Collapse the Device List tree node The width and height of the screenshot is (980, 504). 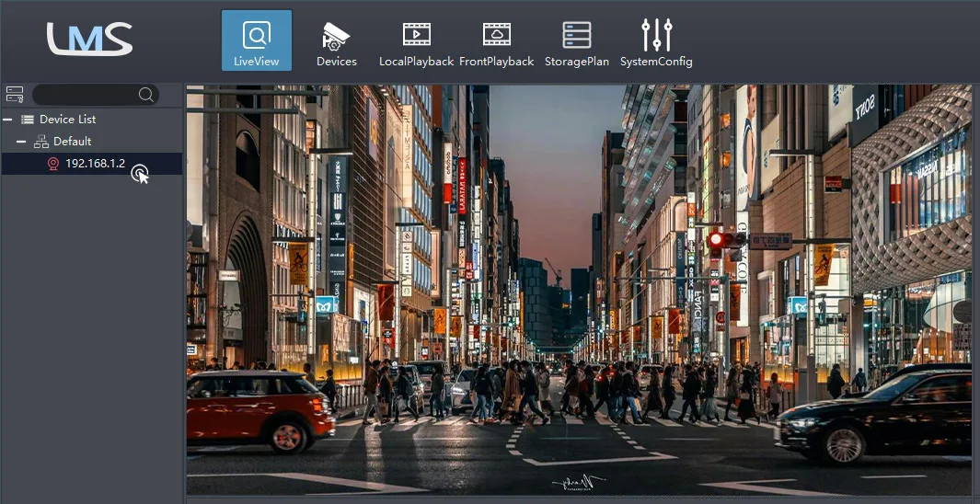click(x=7, y=120)
